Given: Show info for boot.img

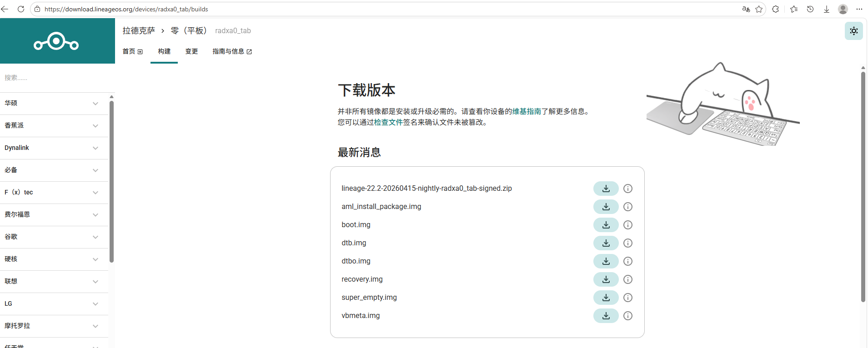Looking at the screenshot, I should tap(628, 225).
